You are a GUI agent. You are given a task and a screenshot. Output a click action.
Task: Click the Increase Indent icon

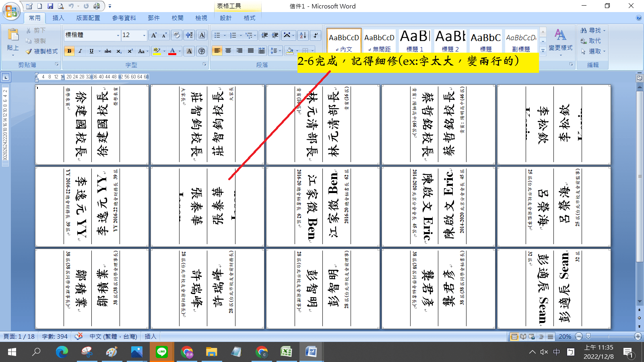point(275,35)
